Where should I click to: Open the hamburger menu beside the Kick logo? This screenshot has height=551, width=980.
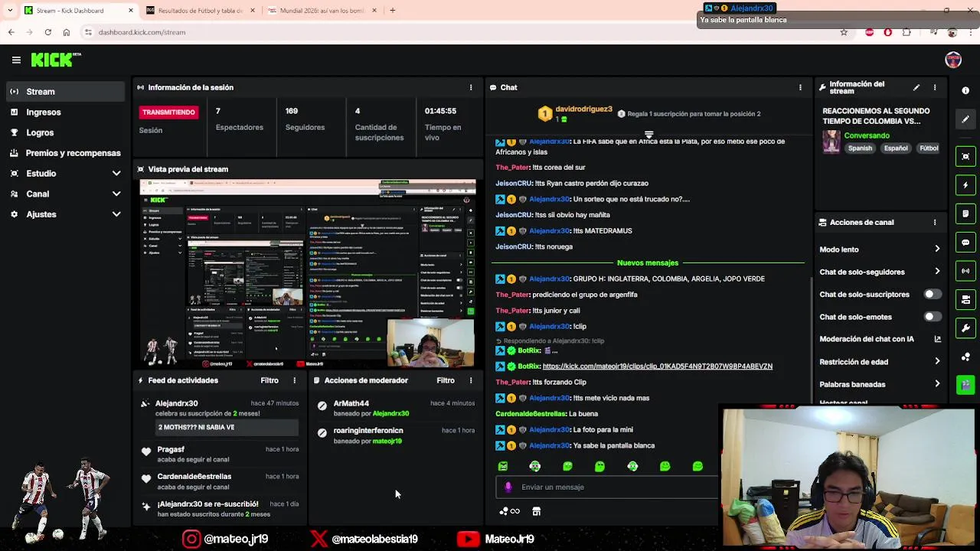tap(16, 60)
